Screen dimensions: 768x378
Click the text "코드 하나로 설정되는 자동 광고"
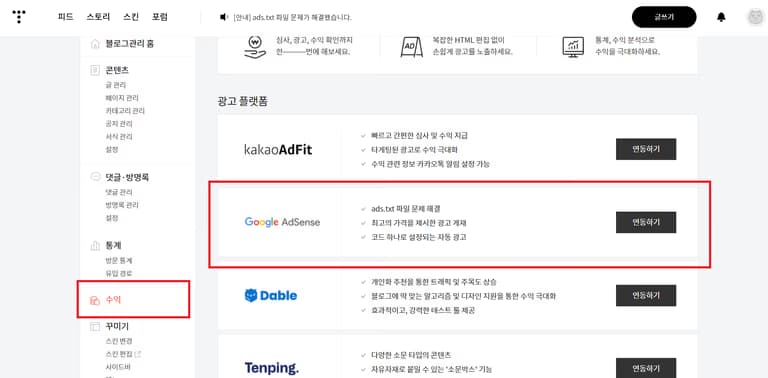(419, 237)
